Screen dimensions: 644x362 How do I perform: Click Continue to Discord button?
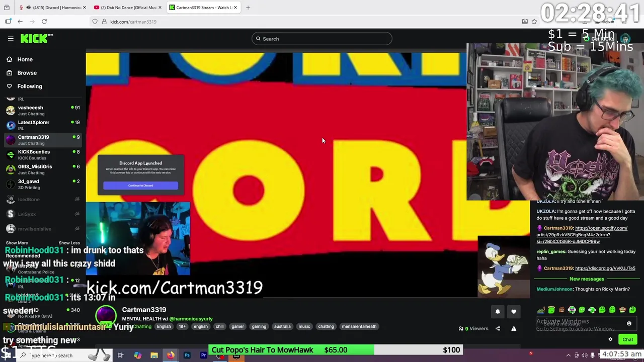click(x=140, y=186)
